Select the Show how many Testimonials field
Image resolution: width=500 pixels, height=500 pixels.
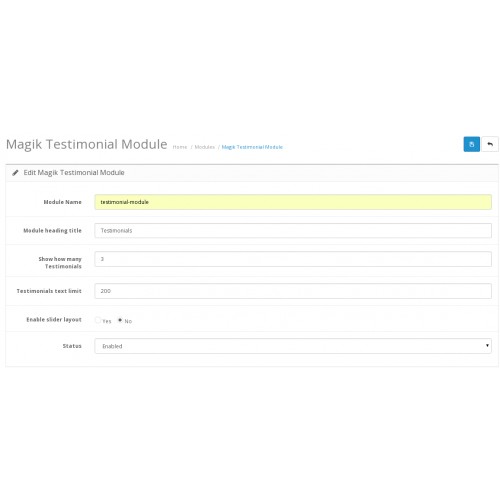click(x=293, y=259)
